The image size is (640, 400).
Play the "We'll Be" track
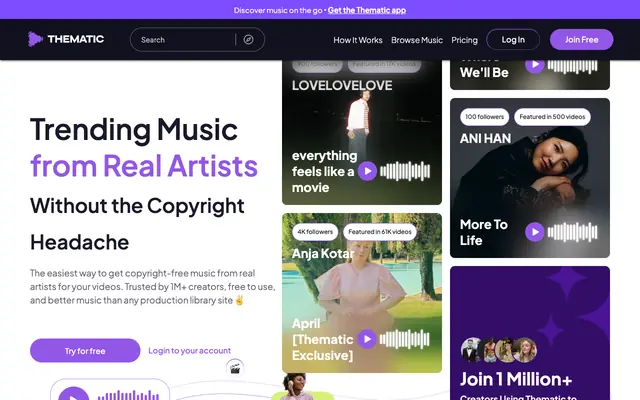[535, 65]
